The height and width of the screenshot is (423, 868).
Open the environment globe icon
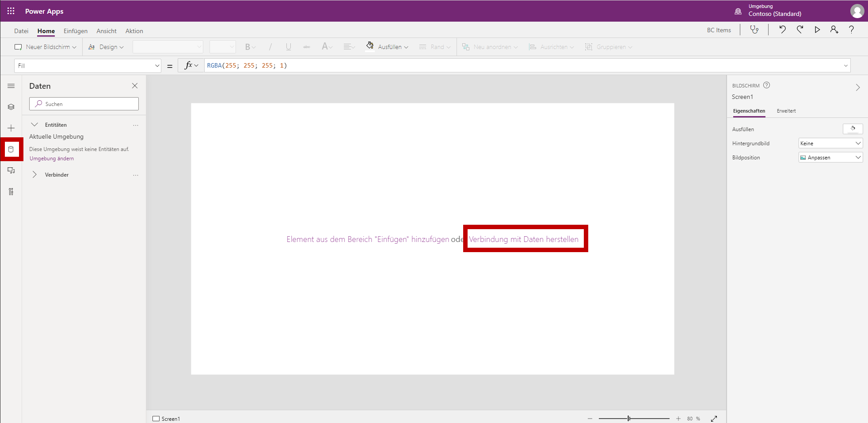coord(738,11)
